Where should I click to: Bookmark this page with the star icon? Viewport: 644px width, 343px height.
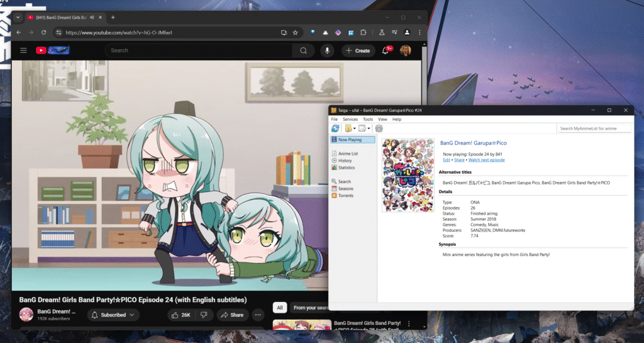(296, 33)
